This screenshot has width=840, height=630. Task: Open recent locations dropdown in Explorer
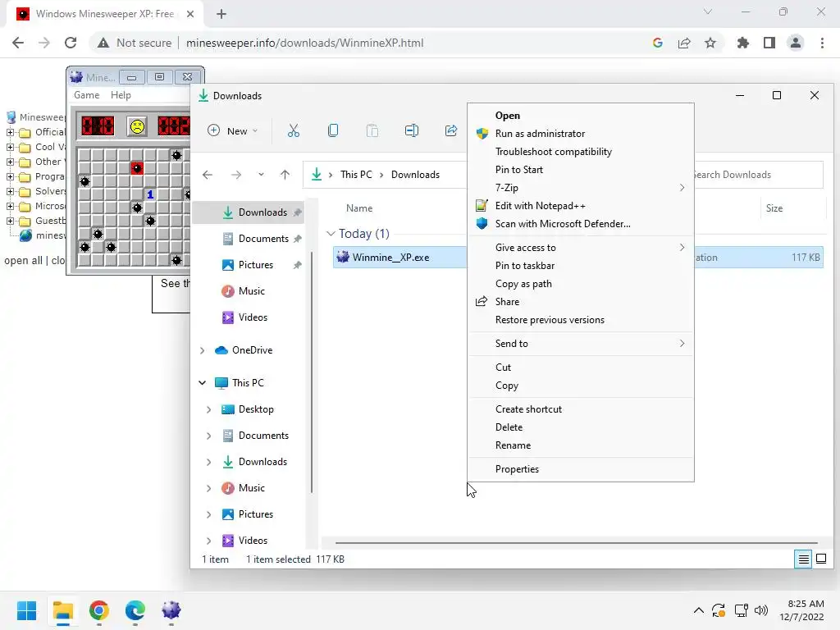coord(261,175)
